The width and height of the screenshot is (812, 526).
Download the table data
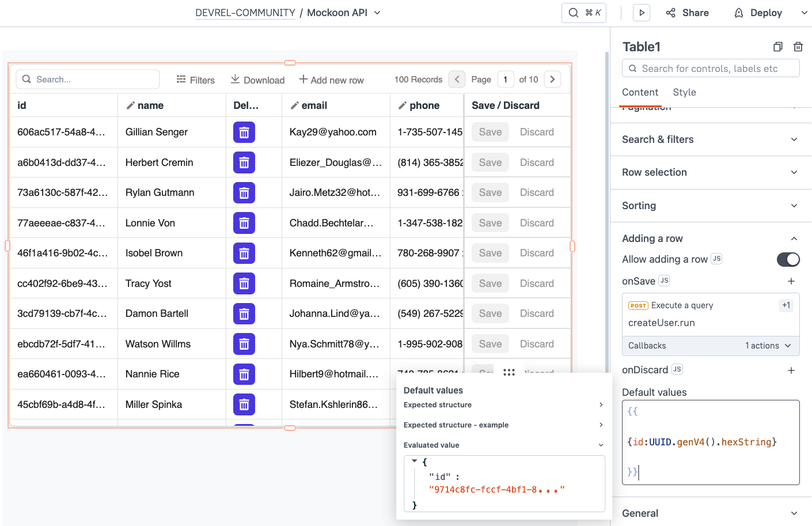pyautogui.click(x=257, y=80)
